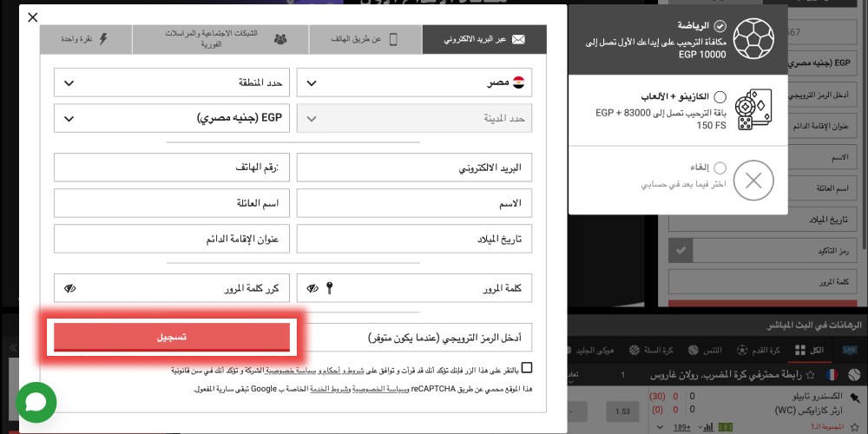
Task: Pin the الكسندرو تابيلو match with the pin icon
Action: click(x=855, y=397)
